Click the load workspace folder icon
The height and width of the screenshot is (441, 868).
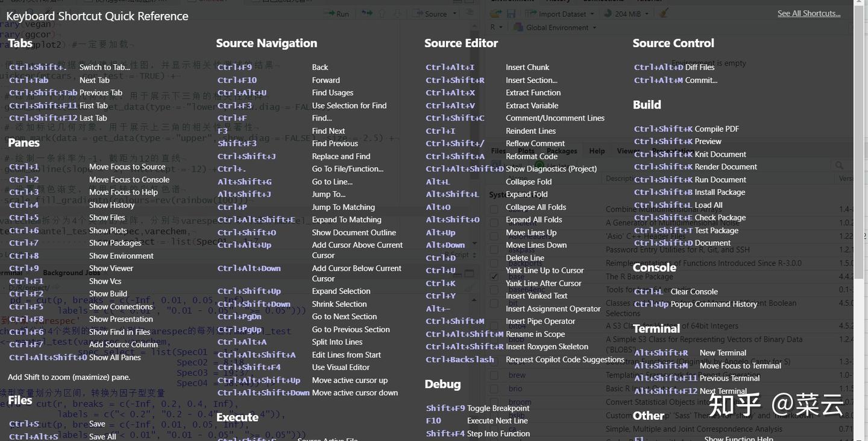(x=495, y=13)
